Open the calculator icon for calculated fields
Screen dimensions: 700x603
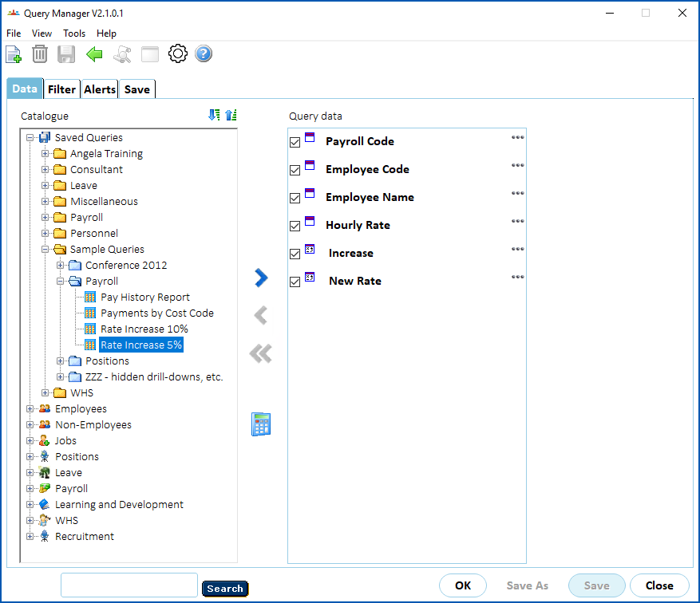(261, 424)
